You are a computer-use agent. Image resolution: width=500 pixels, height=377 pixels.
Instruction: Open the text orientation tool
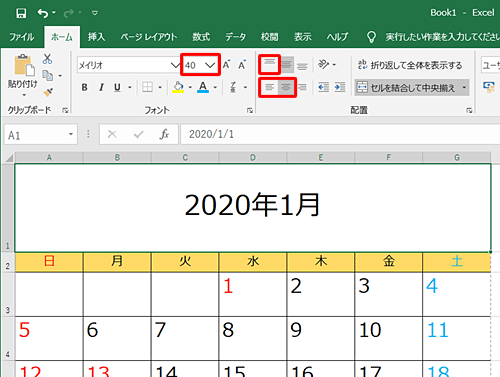click(323, 64)
